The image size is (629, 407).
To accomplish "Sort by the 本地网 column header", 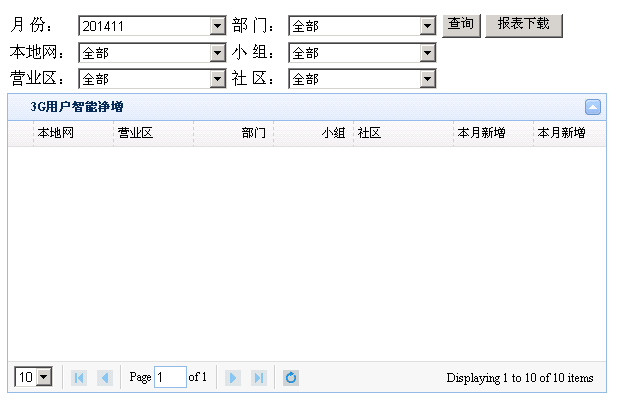I will pyautogui.click(x=73, y=133).
